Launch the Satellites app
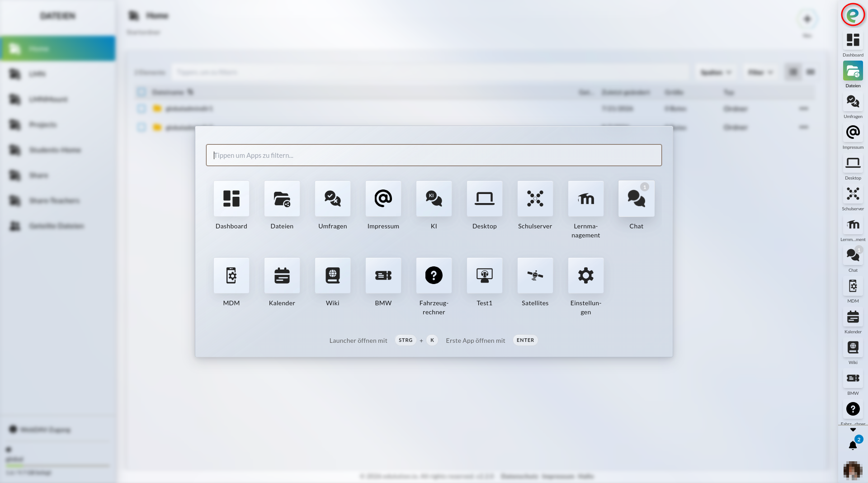 pos(535,275)
